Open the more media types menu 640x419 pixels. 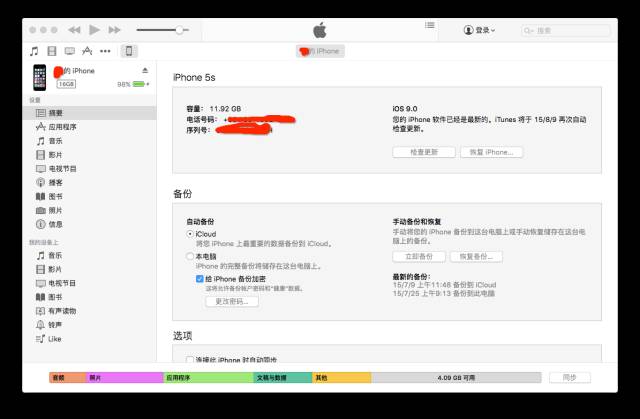(105, 51)
